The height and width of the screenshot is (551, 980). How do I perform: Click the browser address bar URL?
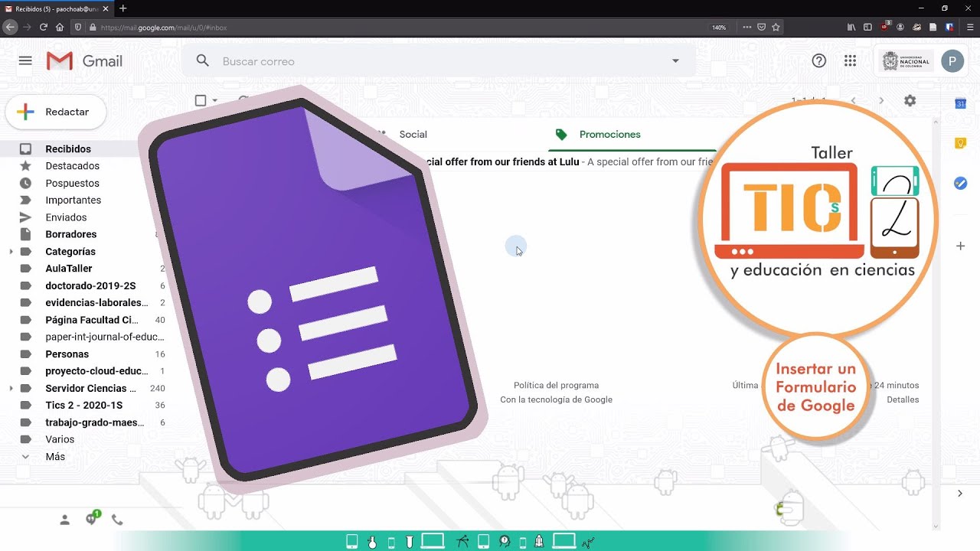[x=163, y=28]
